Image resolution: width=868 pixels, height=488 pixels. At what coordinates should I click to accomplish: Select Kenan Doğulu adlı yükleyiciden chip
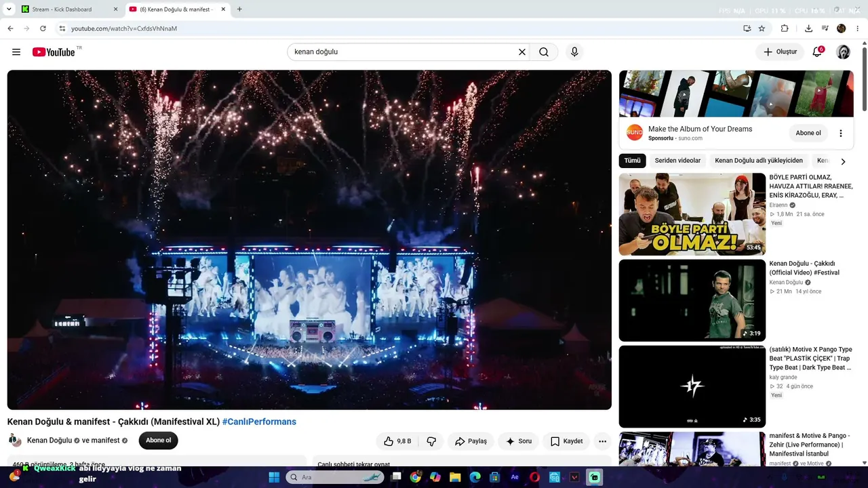(759, 161)
